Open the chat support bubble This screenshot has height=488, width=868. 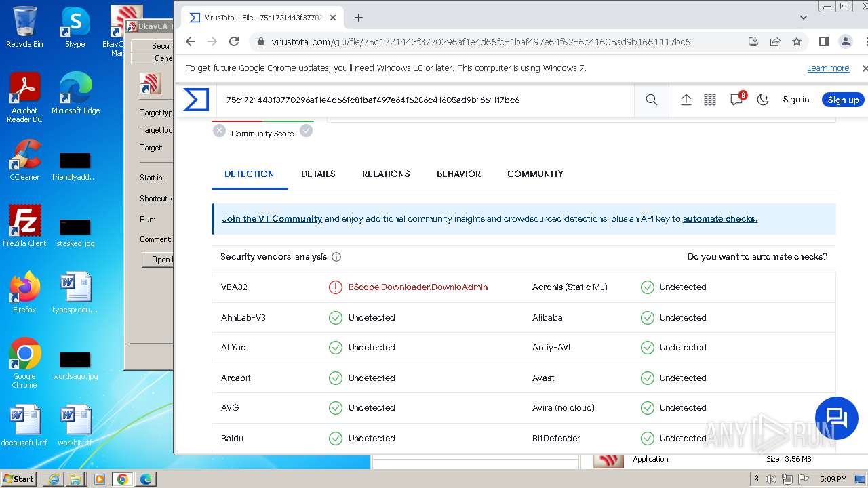837,418
